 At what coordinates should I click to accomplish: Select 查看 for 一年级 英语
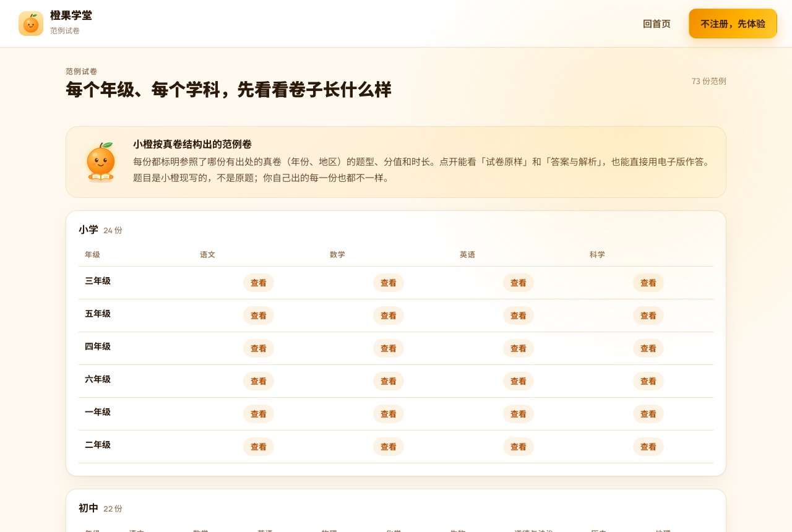click(519, 414)
